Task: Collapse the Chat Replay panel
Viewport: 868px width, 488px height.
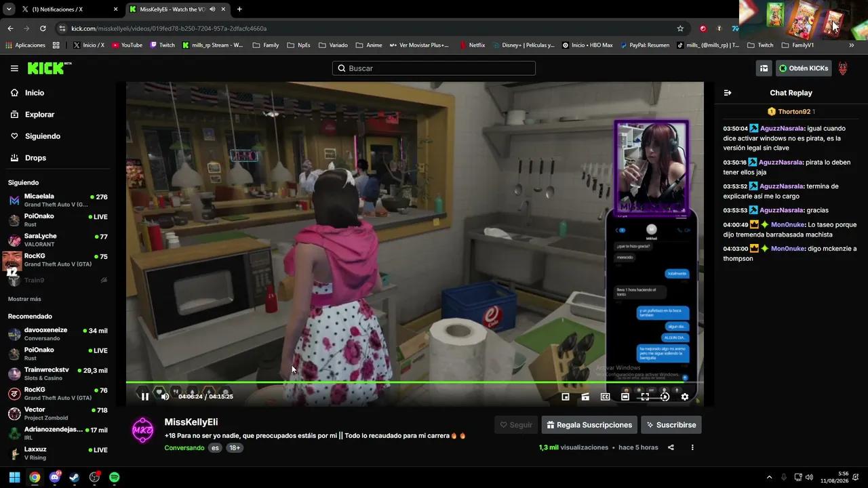Action: click(x=728, y=93)
